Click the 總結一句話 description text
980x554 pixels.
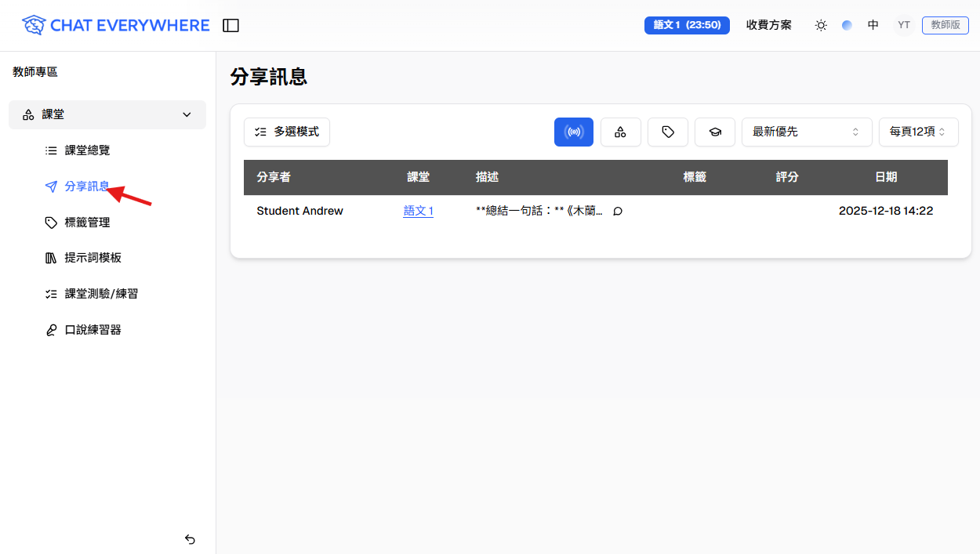pyautogui.click(x=539, y=211)
